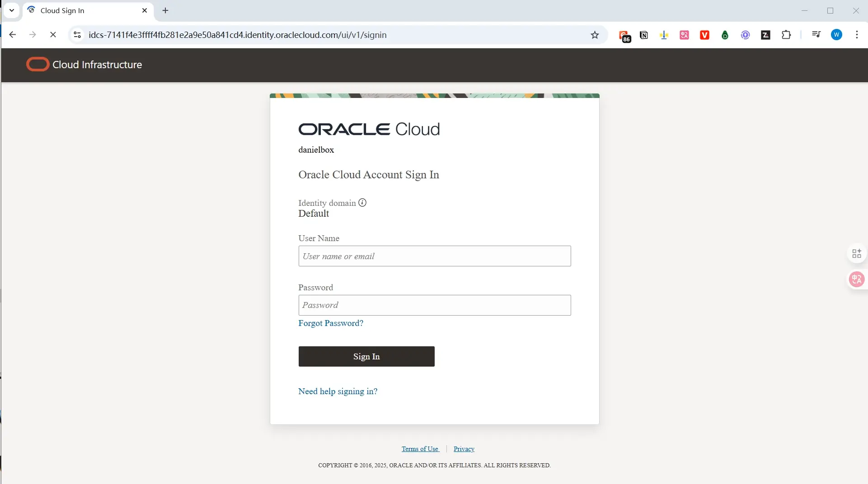Open the extension with 86 badge
Image resolution: width=868 pixels, height=484 pixels.
tap(624, 36)
